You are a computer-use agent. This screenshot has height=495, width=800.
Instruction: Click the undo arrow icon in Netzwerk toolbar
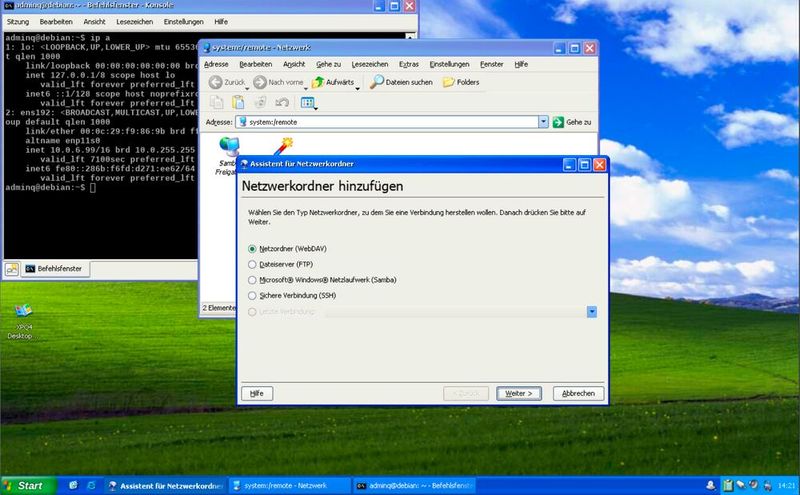tap(282, 103)
